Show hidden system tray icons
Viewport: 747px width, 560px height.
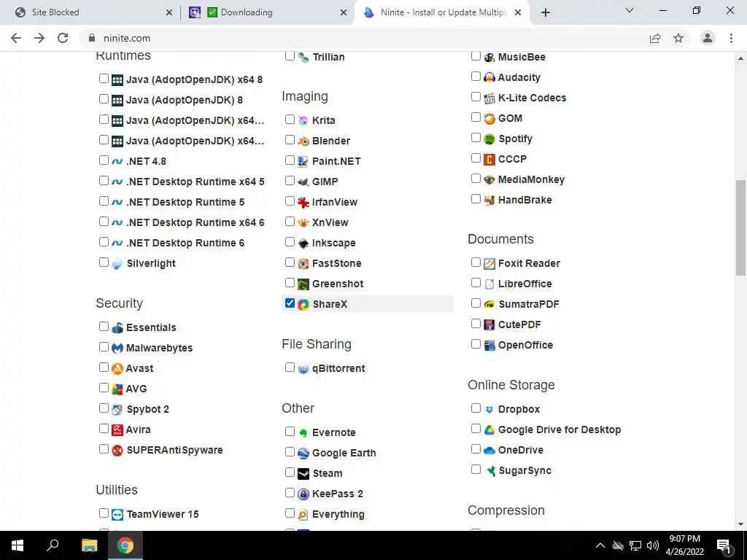tap(600, 545)
